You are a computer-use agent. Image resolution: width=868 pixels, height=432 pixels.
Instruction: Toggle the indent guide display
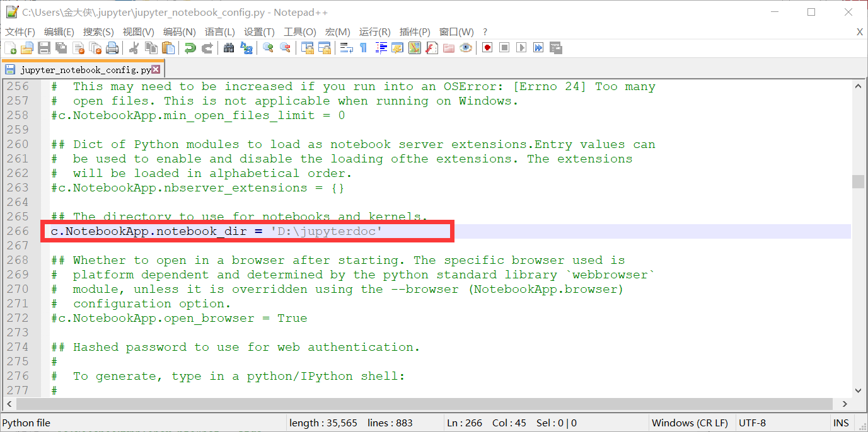tap(381, 48)
